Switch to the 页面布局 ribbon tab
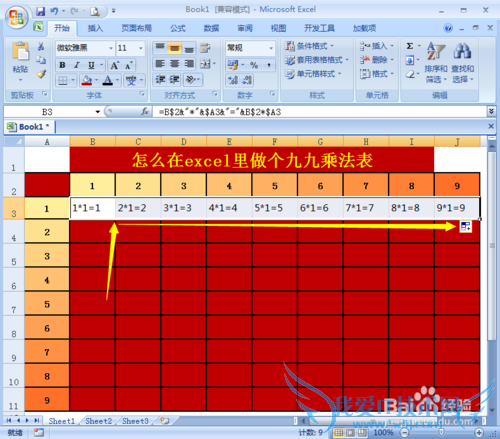Viewport: 500px width, 439px height. coord(136,28)
